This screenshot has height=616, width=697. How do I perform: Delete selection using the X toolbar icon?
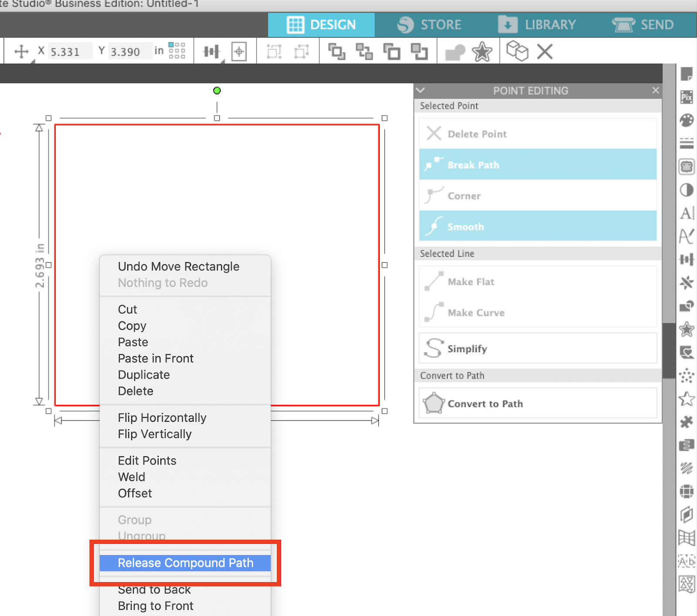click(x=545, y=51)
